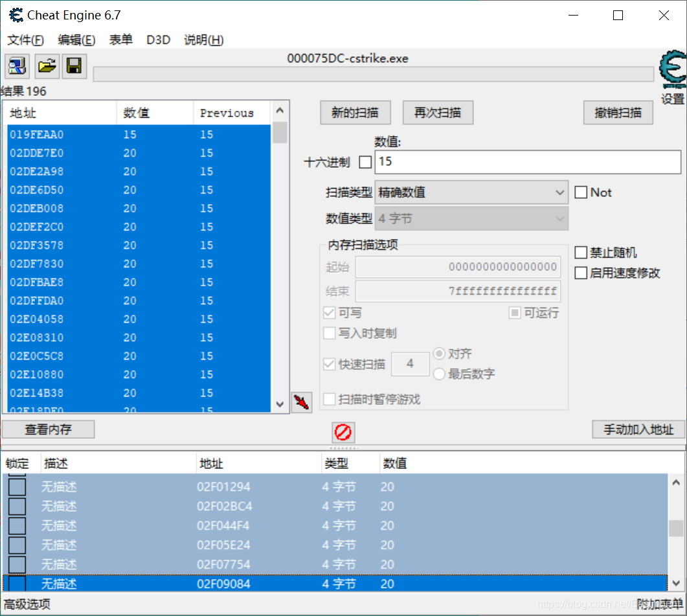The width and height of the screenshot is (687, 616).
Task: Toggle the 写入时复制 checkbox
Action: point(329,333)
